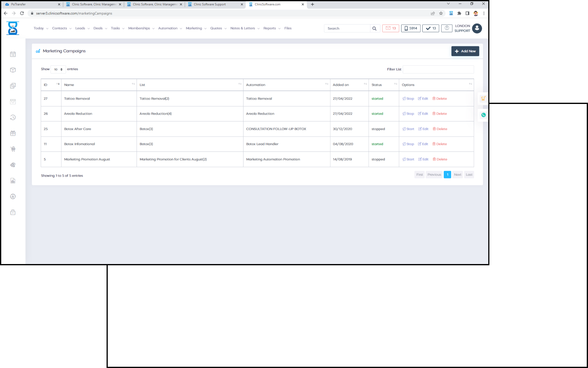Expand the Marketing menu dropdown
The height and width of the screenshot is (368, 588).
(x=196, y=28)
